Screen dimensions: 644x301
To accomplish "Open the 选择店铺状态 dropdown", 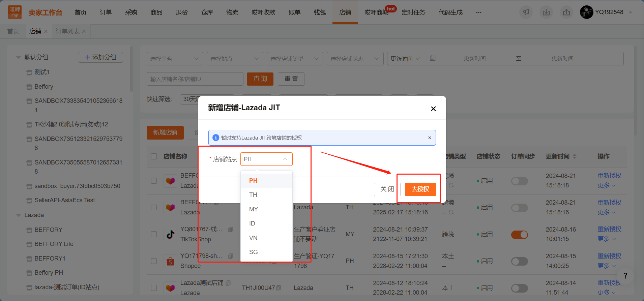I will click(355, 59).
